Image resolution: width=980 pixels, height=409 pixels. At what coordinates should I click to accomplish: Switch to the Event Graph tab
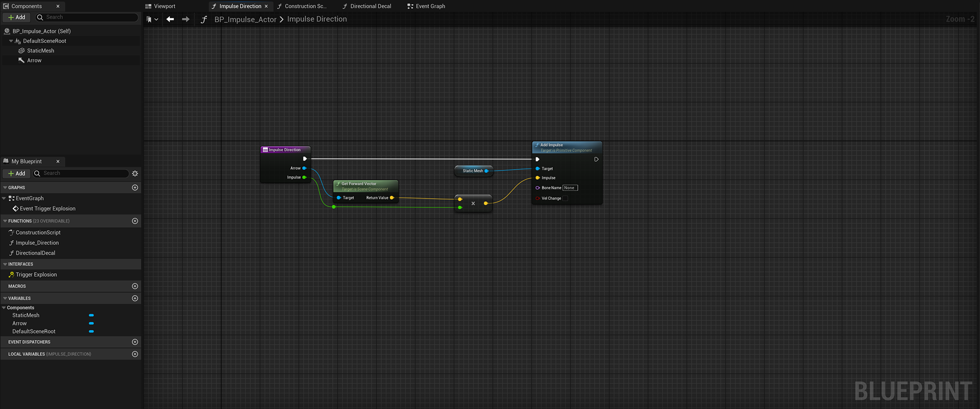coord(426,6)
